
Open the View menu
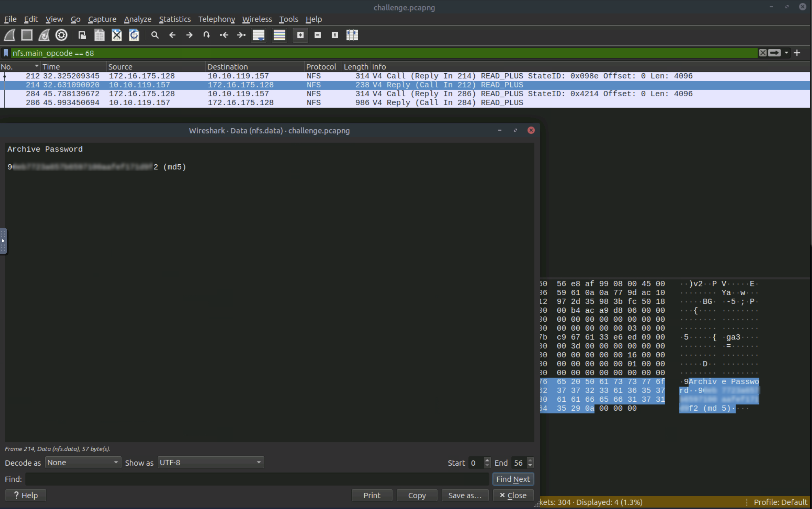click(x=54, y=19)
